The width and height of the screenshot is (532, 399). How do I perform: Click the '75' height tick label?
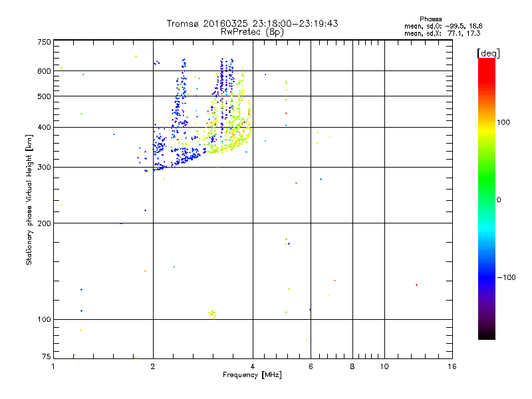[46, 356]
